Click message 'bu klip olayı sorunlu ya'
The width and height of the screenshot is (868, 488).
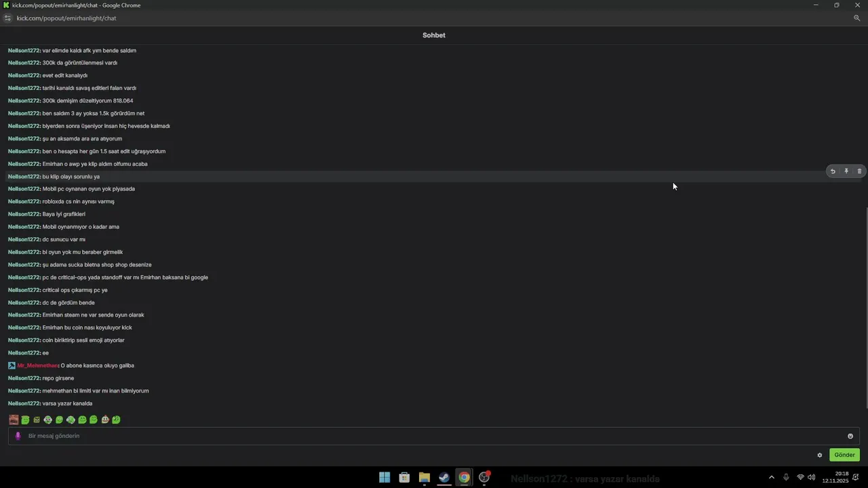click(x=71, y=176)
